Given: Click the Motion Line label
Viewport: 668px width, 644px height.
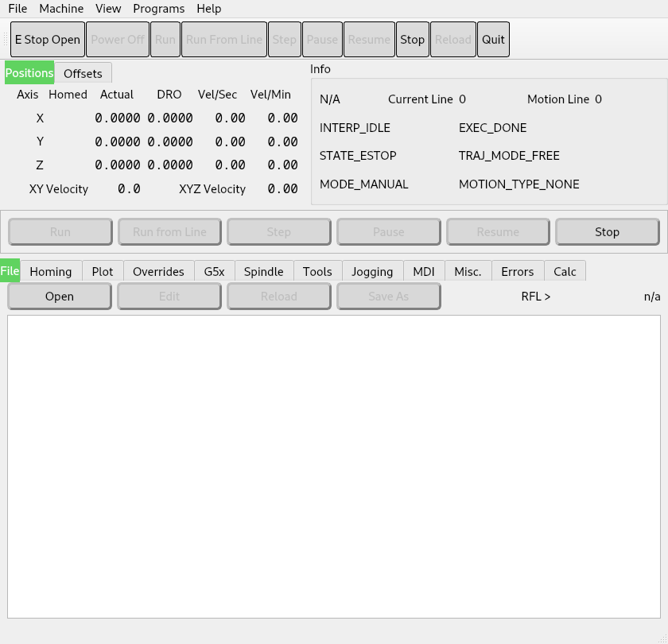Looking at the screenshot, I should 558,99.
